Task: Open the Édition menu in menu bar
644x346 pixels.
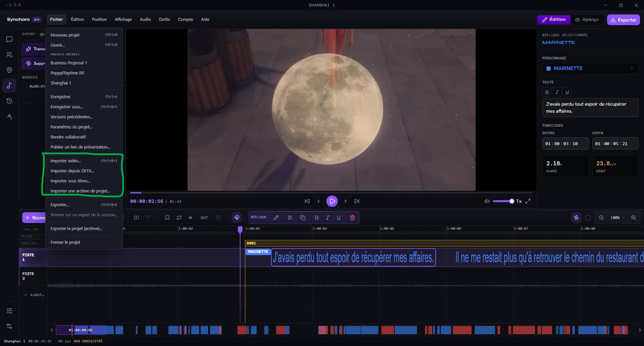Action: (77, 19)
